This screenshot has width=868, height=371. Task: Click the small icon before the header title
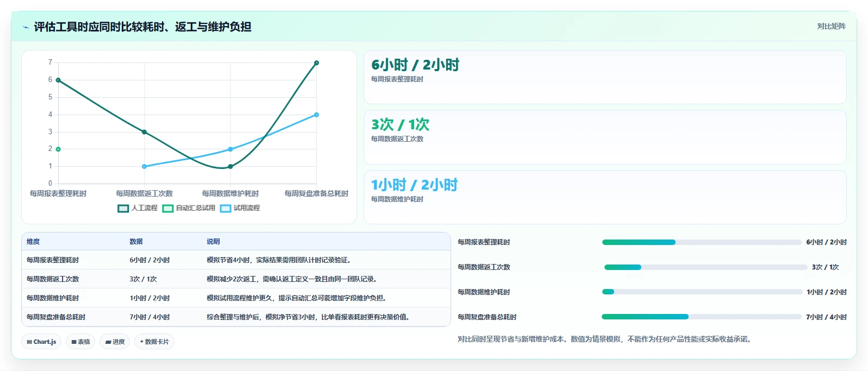pos(26,27)
